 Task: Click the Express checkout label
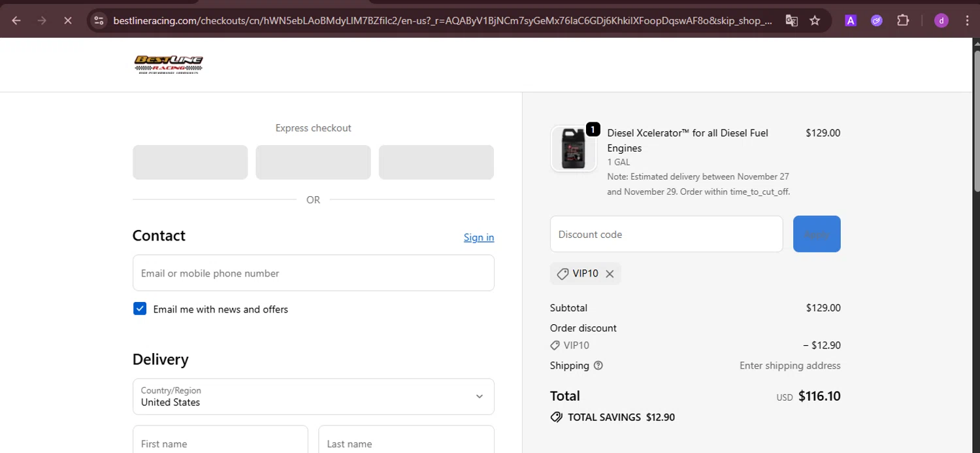(313, 128)
